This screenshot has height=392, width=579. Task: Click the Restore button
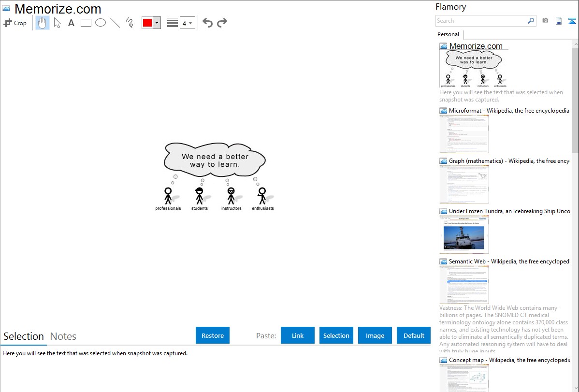point(213,335)
